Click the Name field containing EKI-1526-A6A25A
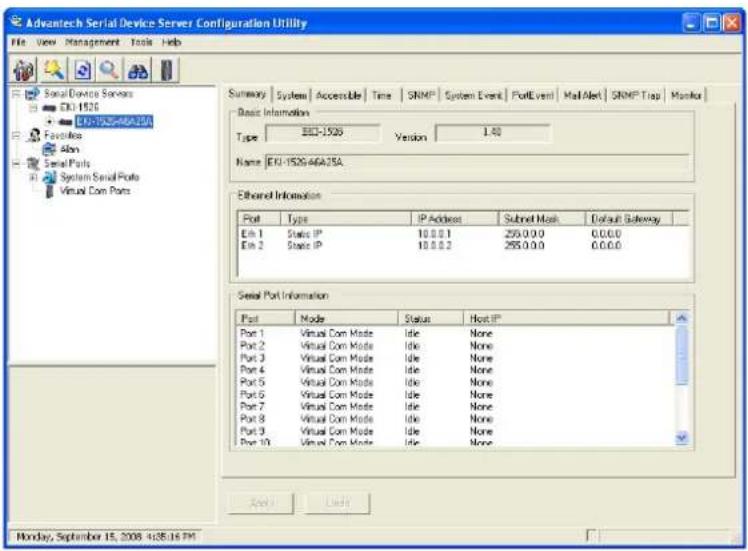 coord(477,162)
